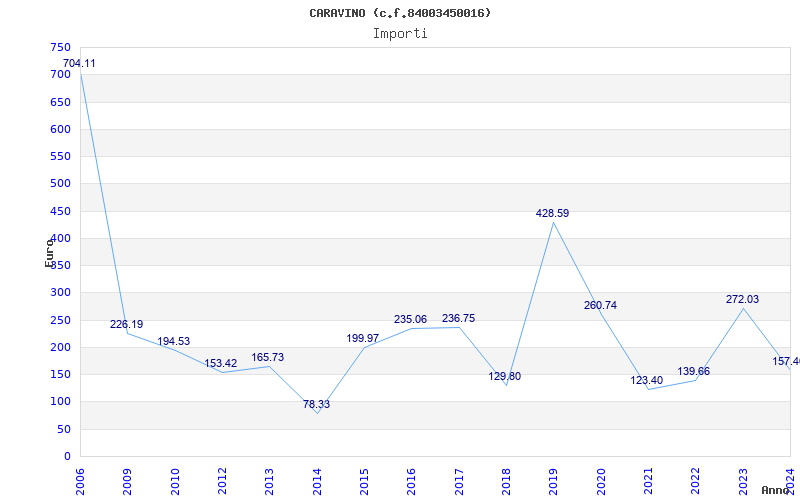Viewport: 800px width, 500px height.
Task: Select the 704.11 data label
Action: [x=79, y=64]
